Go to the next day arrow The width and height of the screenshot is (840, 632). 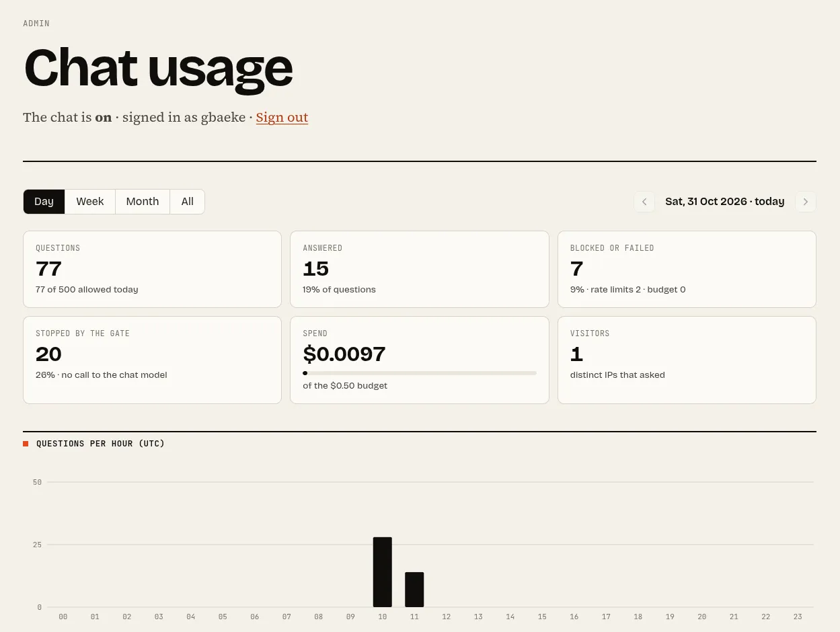(x=806, y=202)
